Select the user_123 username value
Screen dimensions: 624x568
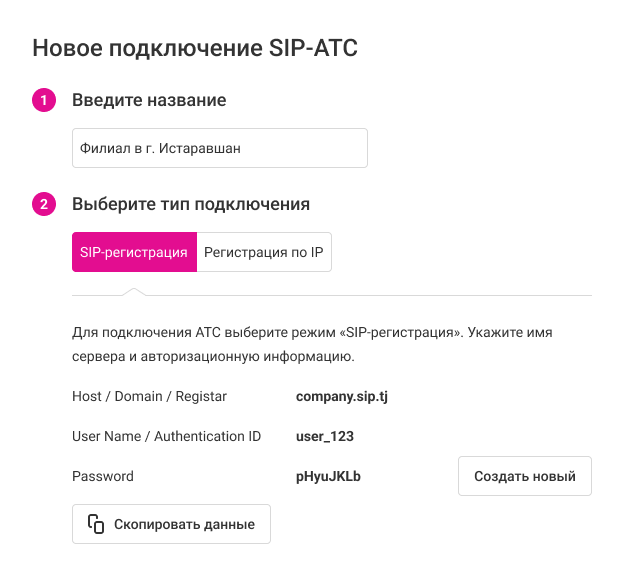coord(325,436)
